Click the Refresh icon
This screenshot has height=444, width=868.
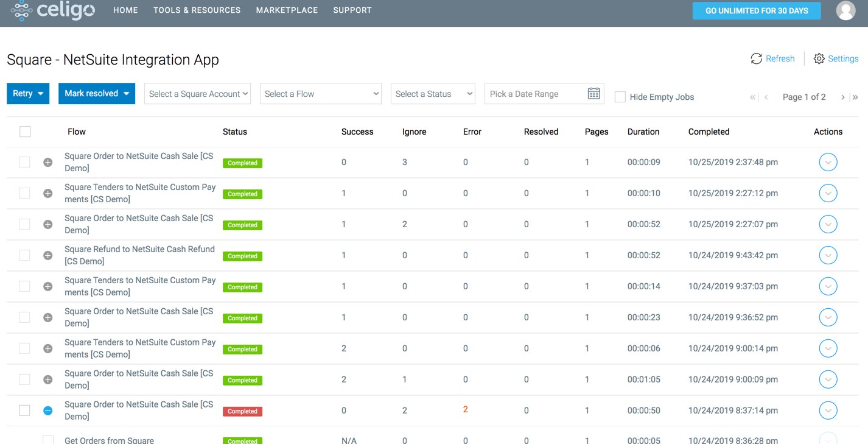click(756, 58)
